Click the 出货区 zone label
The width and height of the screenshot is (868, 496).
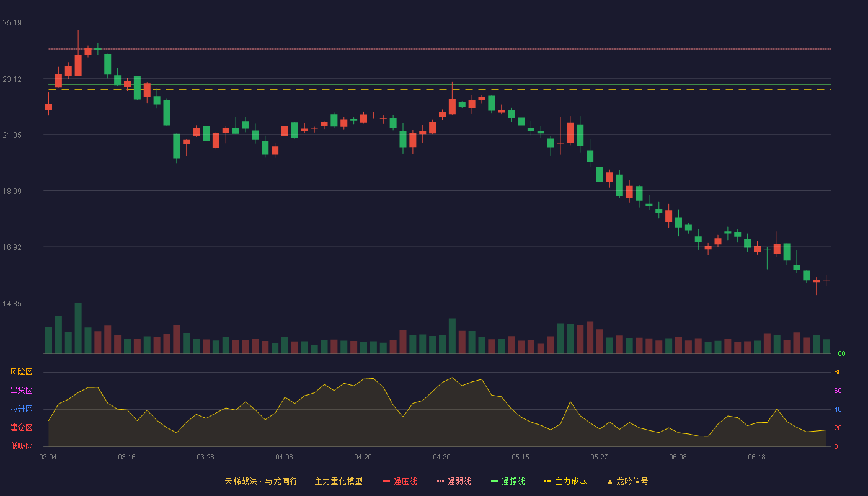[21, 391]
